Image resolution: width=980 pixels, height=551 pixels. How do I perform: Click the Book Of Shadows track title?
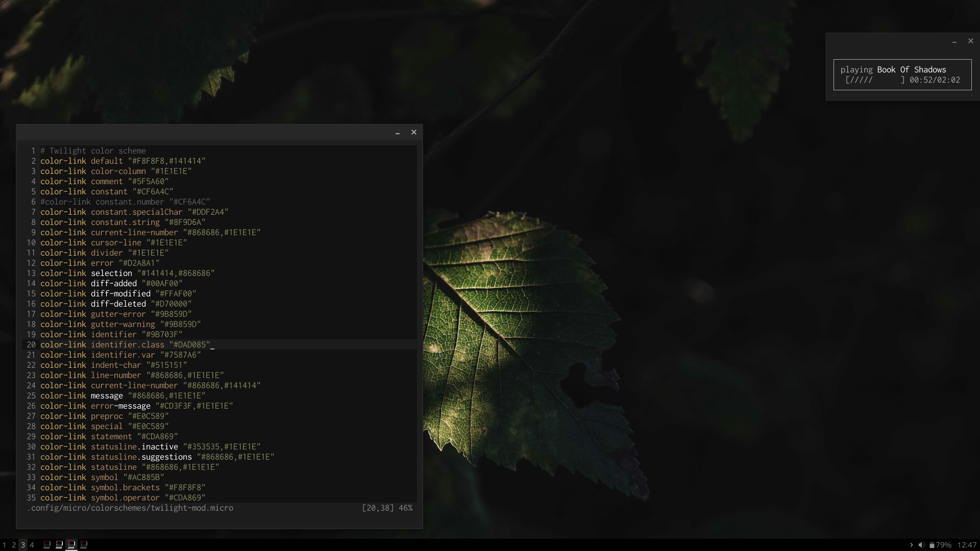coord(912,70)
